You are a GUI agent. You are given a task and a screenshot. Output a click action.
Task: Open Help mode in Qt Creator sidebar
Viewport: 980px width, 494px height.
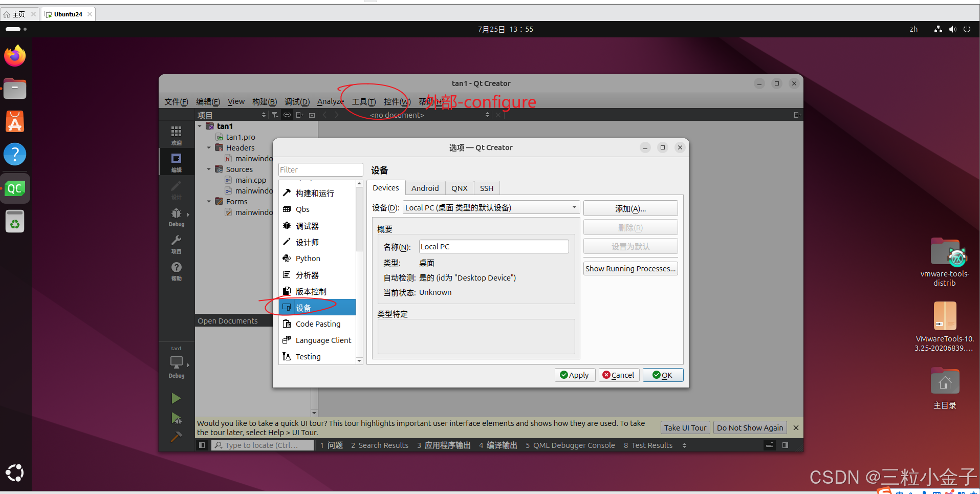[176, 271]
